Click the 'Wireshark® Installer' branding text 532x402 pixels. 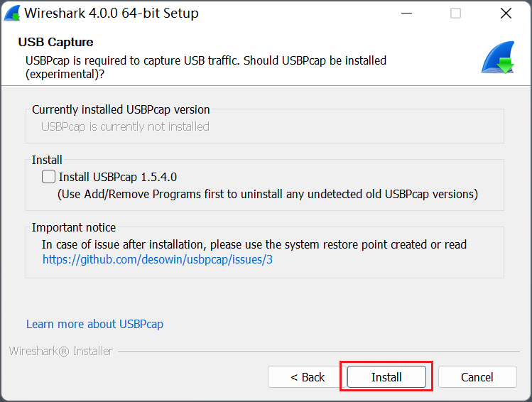[60, 351]
